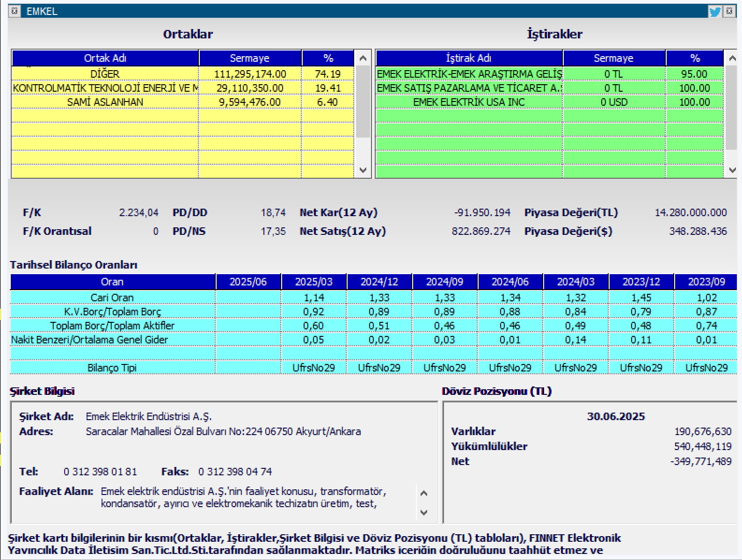Click the 95.00 percentage cell
Screen dimensions: 742x560
pos(694,74)
